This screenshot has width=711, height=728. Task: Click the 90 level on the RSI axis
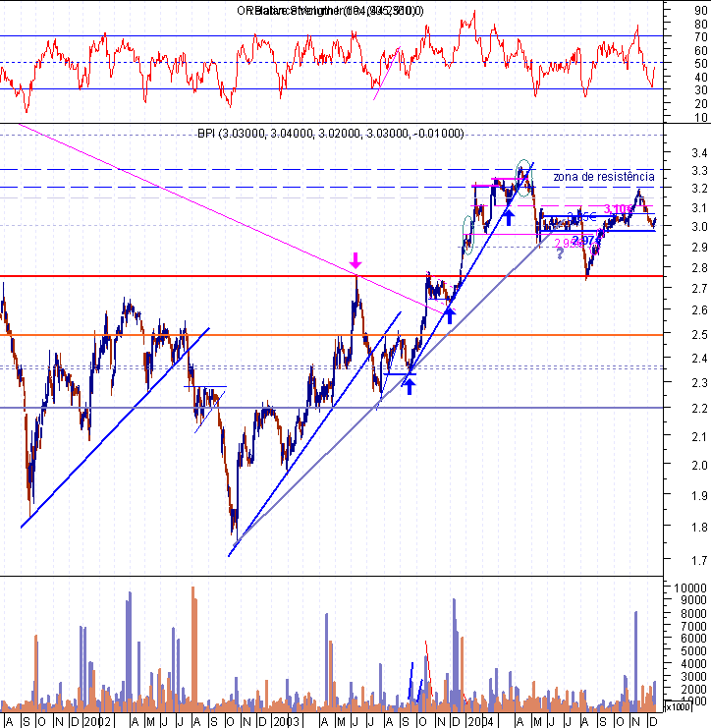pos(701,10)
